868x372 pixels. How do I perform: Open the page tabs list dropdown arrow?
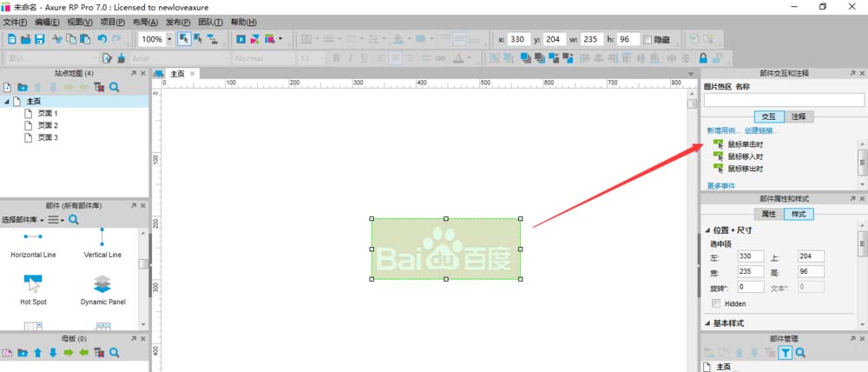point(691,74)
